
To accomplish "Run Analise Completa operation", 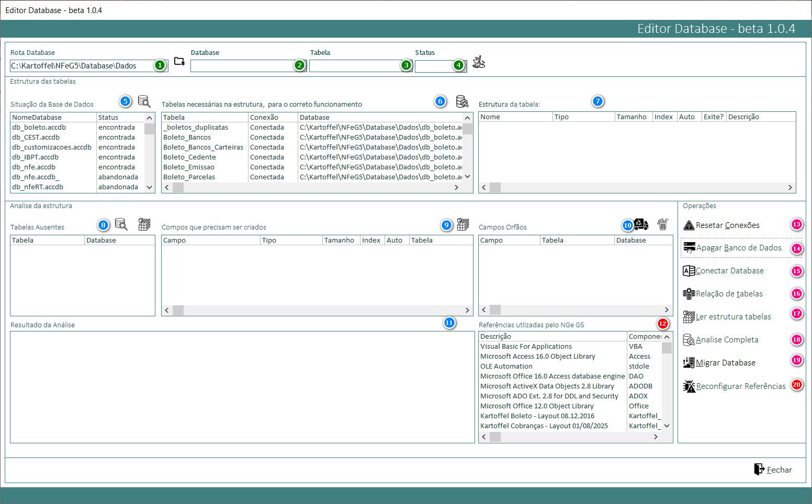I will tap(727, 340).
